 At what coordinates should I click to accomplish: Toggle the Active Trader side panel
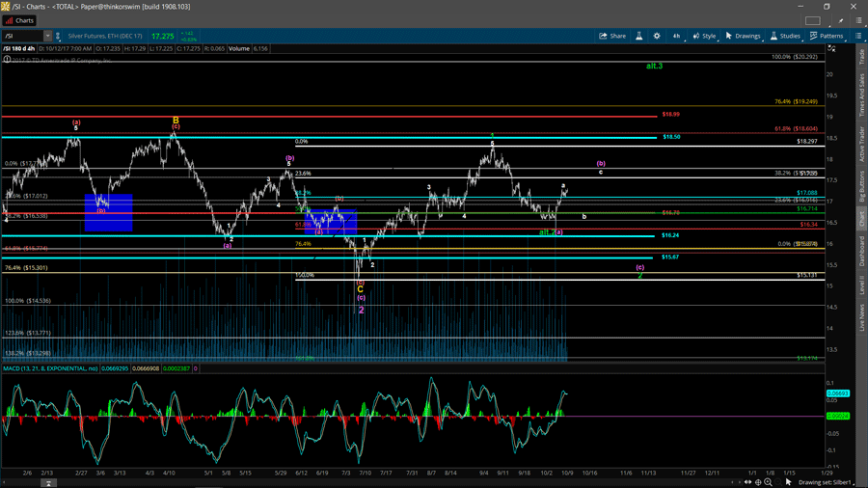tap(861, 142)
